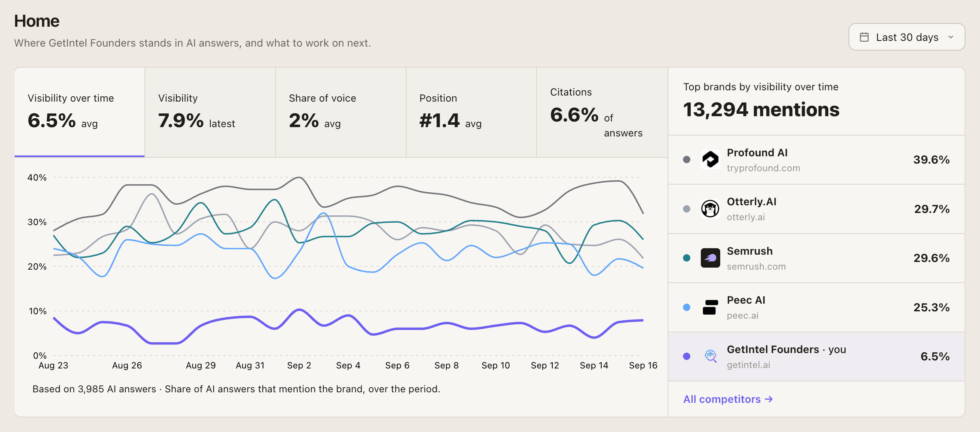Viewport: 980px width, 432px height.
Task: Click the Sep 10 x-axis label
Action: coord(496,365)
